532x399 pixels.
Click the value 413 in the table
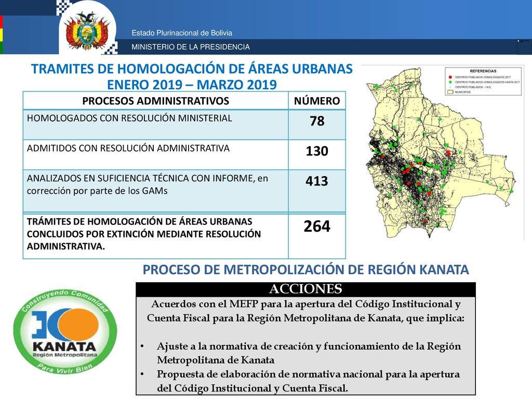coord(317,181)
